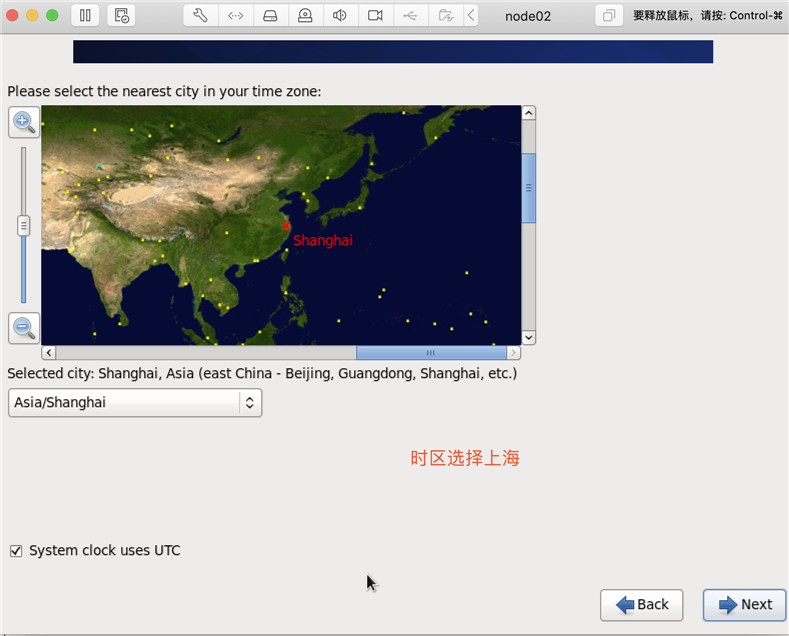Click map scroll right arrow
Image resolution: width=789 pixels, height=636 pixels.
tap(513, 352)
